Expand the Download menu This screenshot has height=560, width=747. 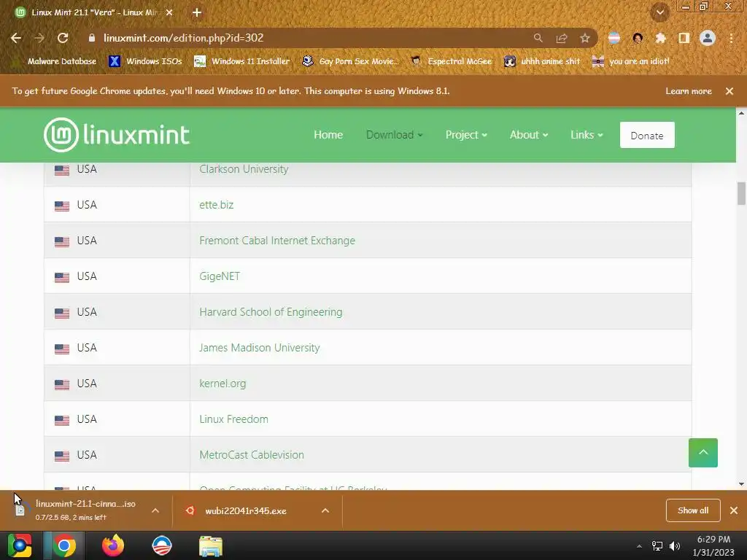[395, 135]
